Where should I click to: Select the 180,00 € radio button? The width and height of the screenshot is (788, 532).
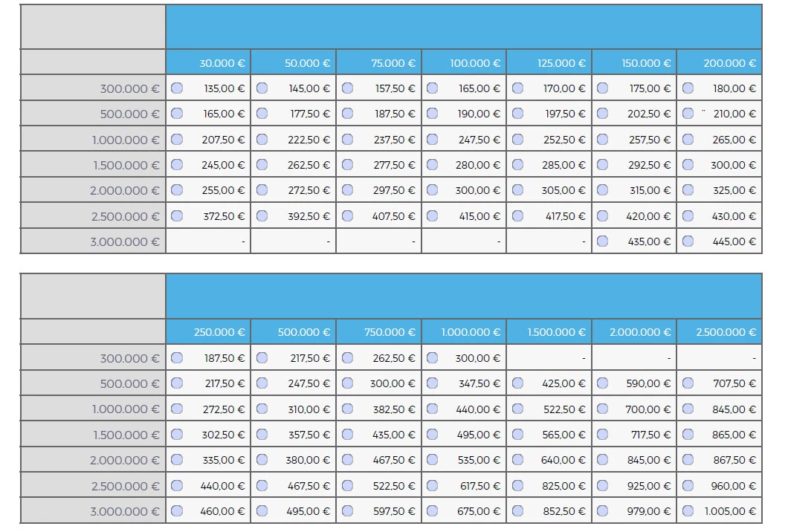688,88
